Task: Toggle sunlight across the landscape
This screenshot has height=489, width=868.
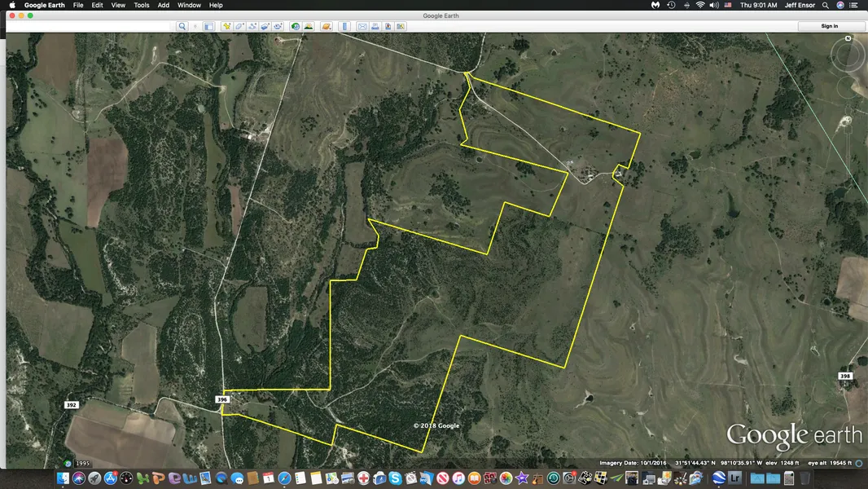Action: tap(309, 26)
